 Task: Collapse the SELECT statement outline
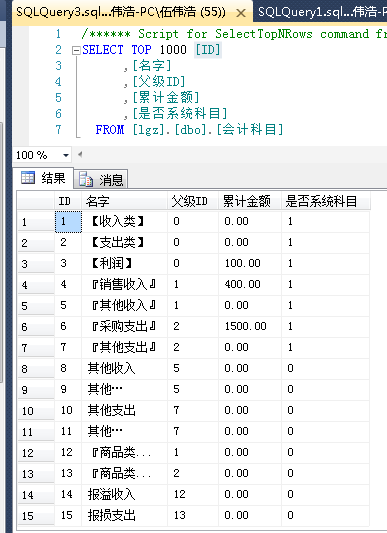pyautogui.click(x=76, y=51)
